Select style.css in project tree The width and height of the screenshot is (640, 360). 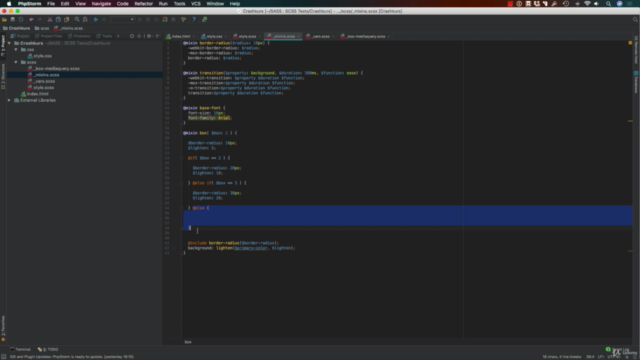(x=40, y=56)
